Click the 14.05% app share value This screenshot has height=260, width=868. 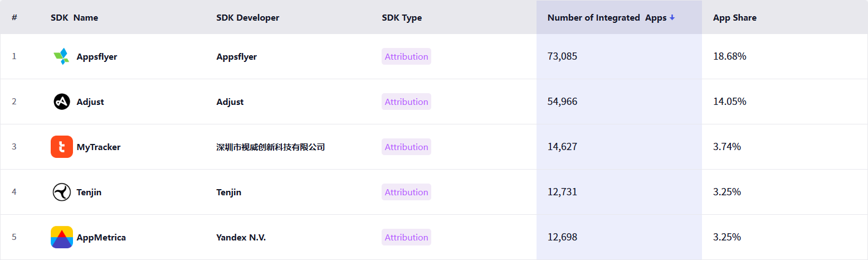pyautogui.click(x=730, y=102)
